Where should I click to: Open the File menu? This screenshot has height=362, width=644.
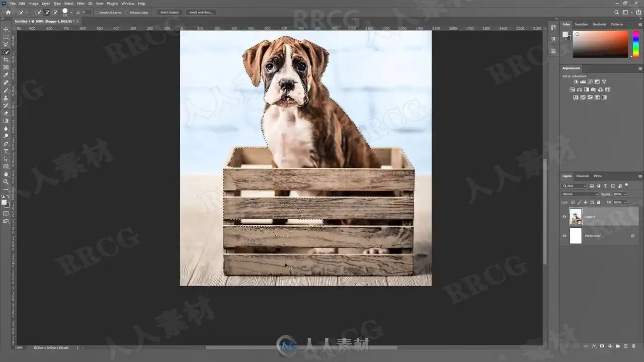13,4
